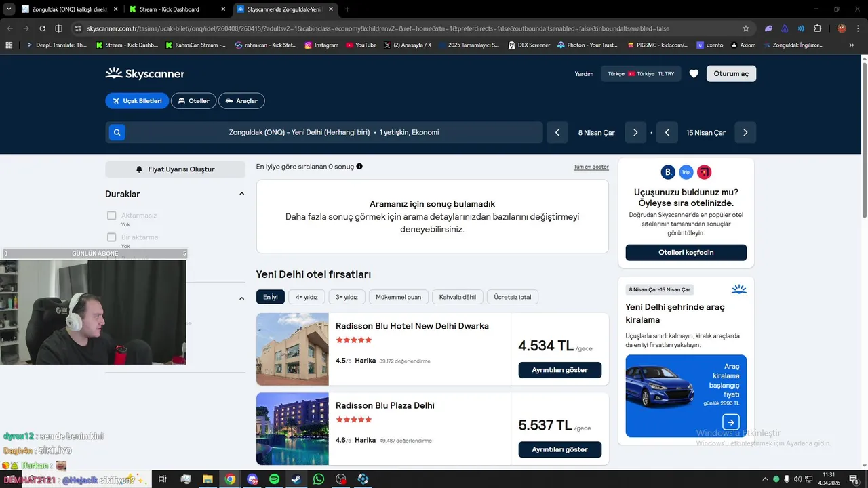Show more bookmarks with the chevron
The height and width of the screenshot is (488, 868).
click(852, 45)
